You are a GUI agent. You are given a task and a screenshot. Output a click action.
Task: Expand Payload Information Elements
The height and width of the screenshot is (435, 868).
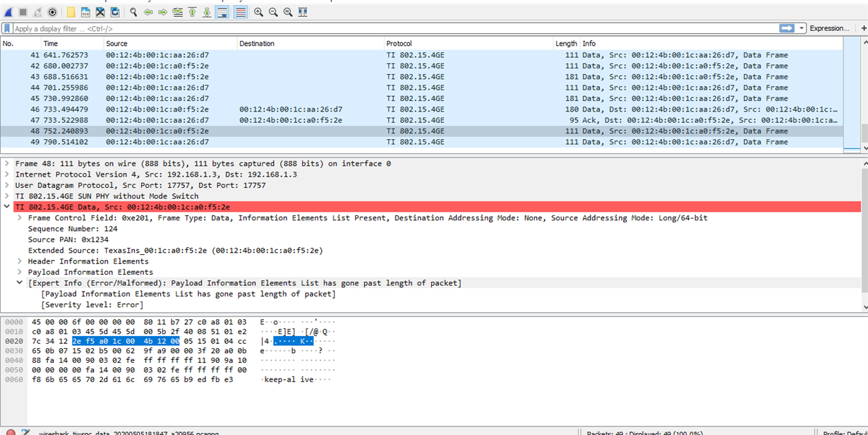(20, 272)
